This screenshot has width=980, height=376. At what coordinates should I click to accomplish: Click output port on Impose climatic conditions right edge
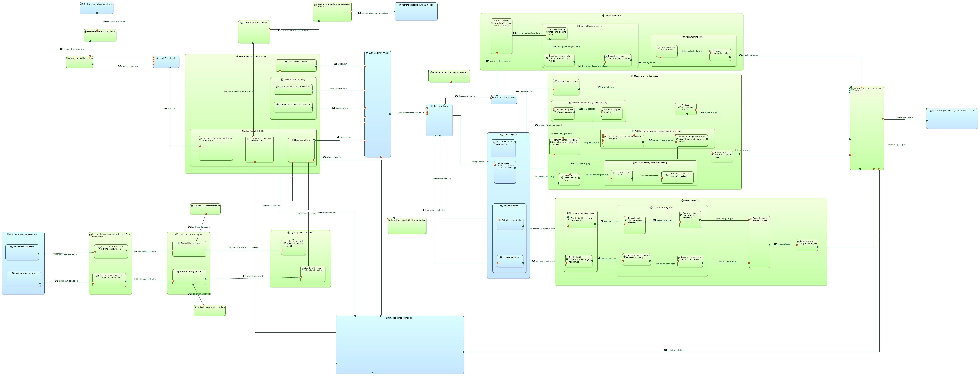[x=463, y=352]
